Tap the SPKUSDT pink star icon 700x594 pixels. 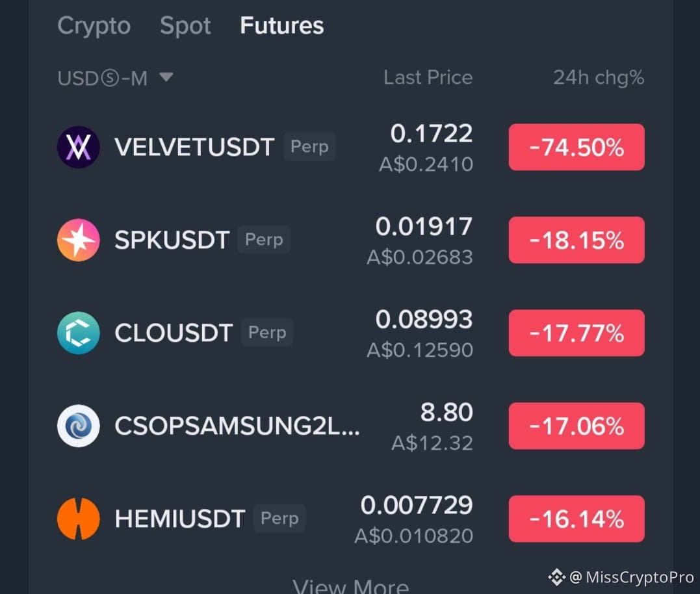click(79, 240)
